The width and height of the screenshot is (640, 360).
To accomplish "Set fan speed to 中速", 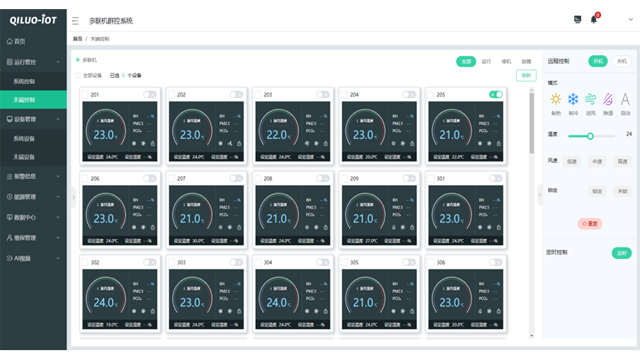I will [597, 162].
